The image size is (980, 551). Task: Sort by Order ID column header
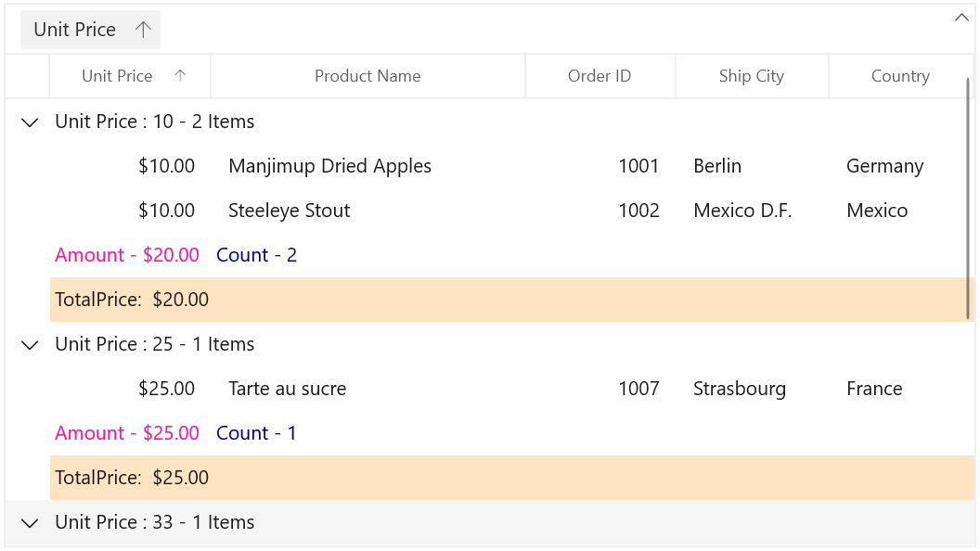(x=600, y=76)
